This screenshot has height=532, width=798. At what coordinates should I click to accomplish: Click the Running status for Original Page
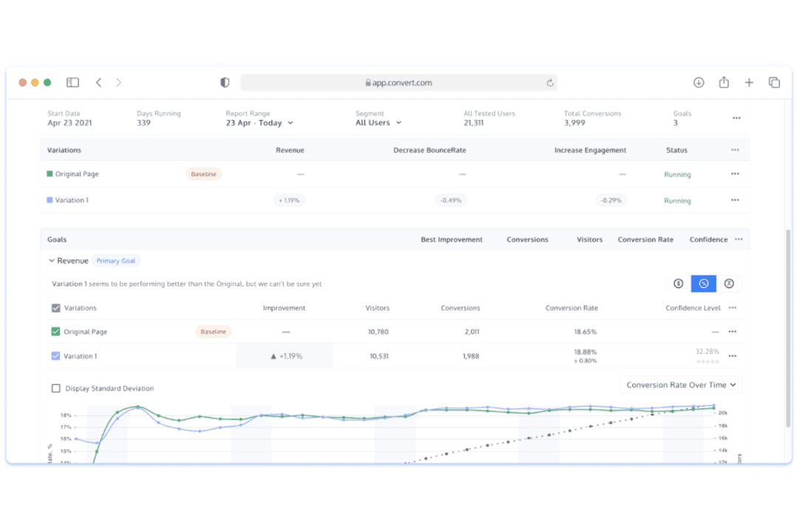678,174
